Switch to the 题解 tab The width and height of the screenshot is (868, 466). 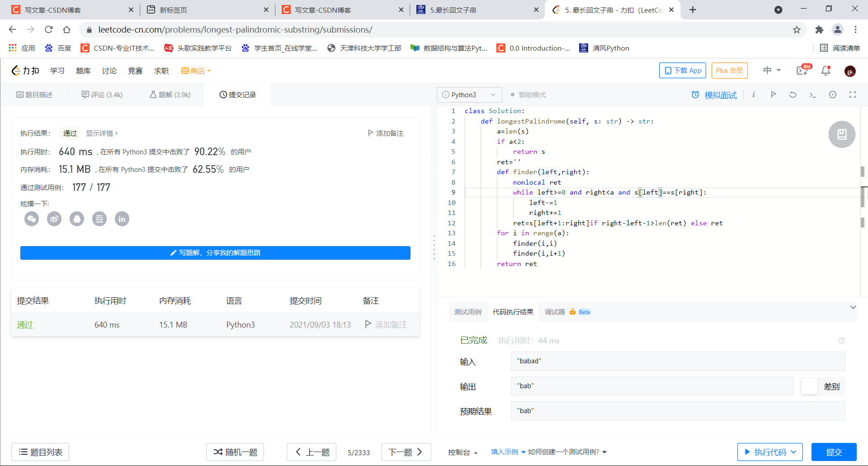170,95
